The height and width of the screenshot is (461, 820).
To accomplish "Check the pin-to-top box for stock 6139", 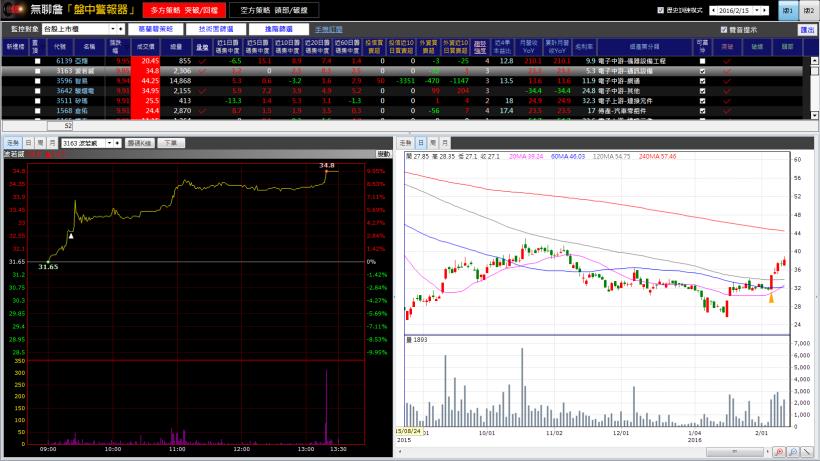I will coord(36,61).
